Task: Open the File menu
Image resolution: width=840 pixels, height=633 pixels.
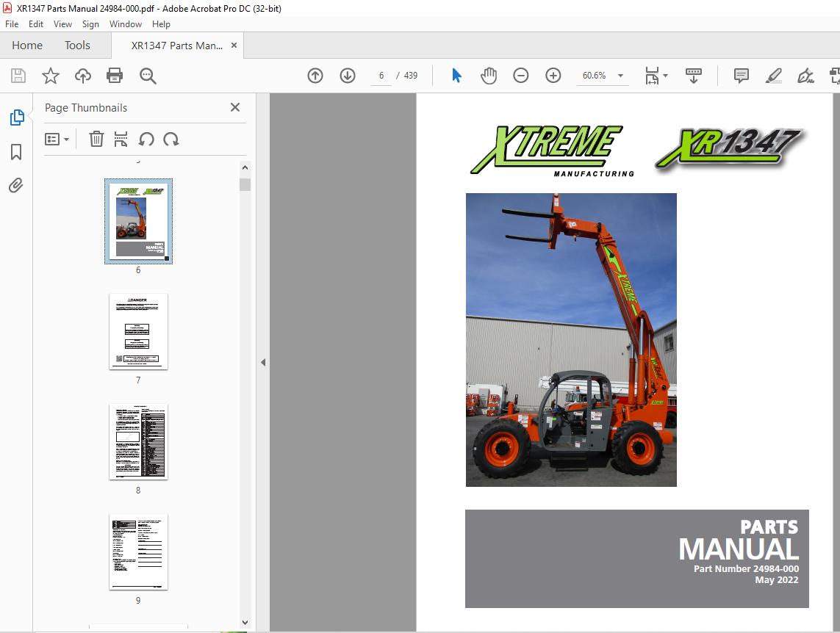Action: pos(12,24)
